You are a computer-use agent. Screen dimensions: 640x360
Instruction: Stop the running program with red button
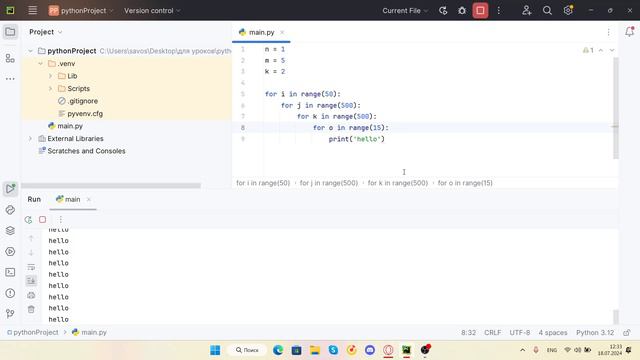click(480, 11)
